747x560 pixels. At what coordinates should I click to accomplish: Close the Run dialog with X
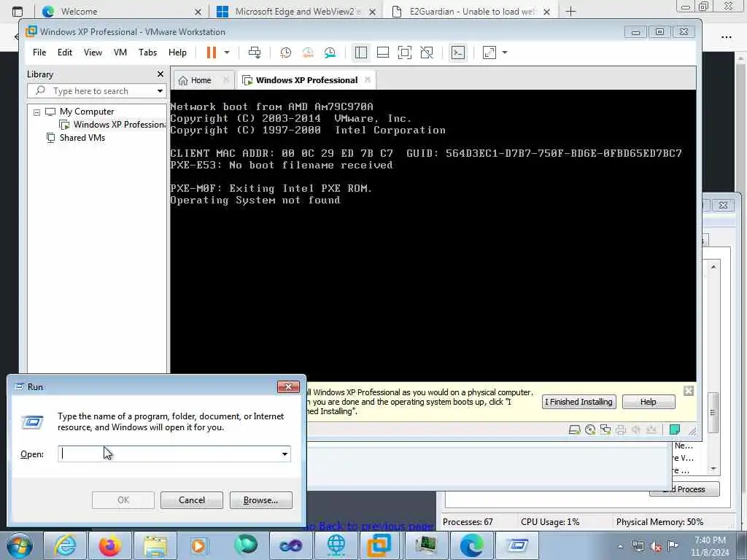(x=288, y=386)
